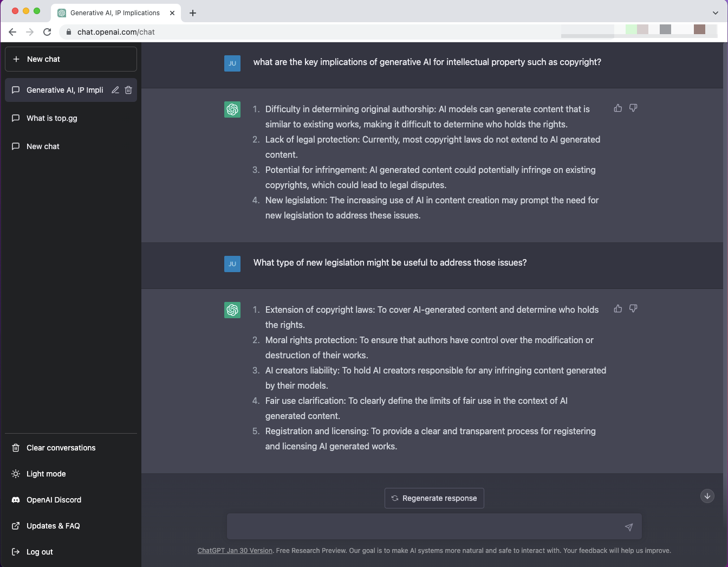
Task: Reload the page in browser toolbar
Action: pos(47,32)
